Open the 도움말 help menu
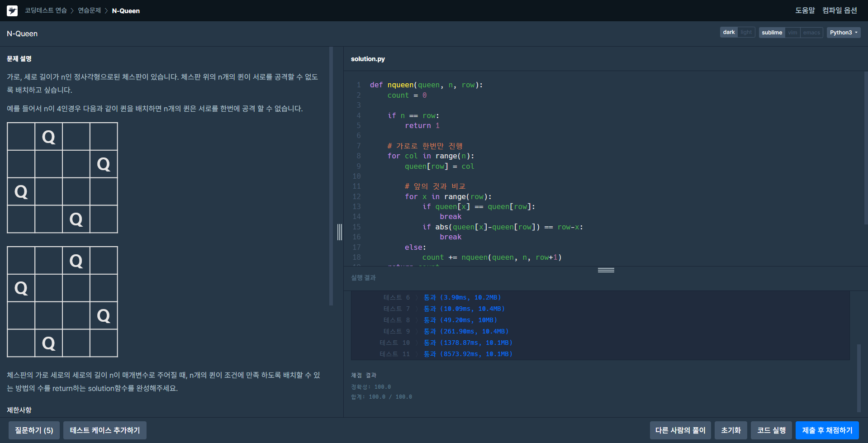 [805, 10]
